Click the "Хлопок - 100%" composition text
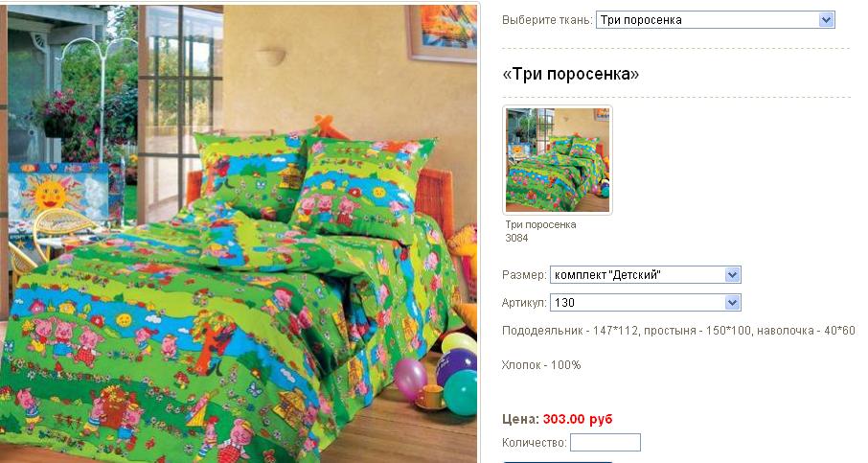The width and height of the screenshot is (868, 463). point(541,365)
